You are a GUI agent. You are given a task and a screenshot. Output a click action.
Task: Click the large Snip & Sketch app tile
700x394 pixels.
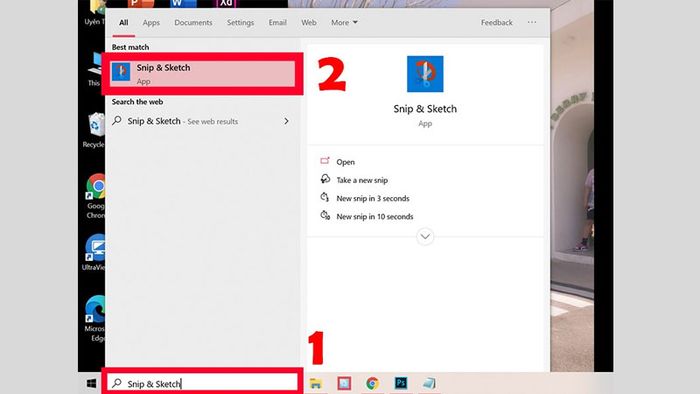pyautogui.click(x=425, y=74)
